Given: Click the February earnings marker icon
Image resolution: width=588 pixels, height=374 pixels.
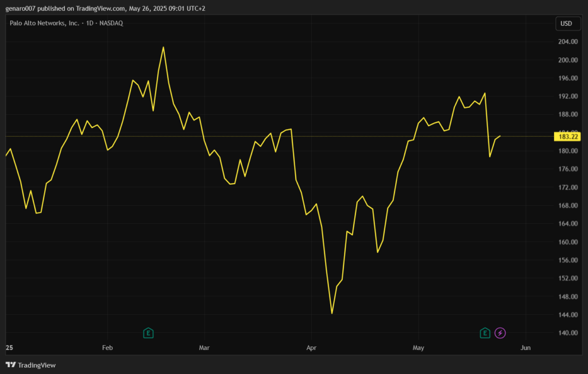Looking at the screenshot, I should 148,333.
